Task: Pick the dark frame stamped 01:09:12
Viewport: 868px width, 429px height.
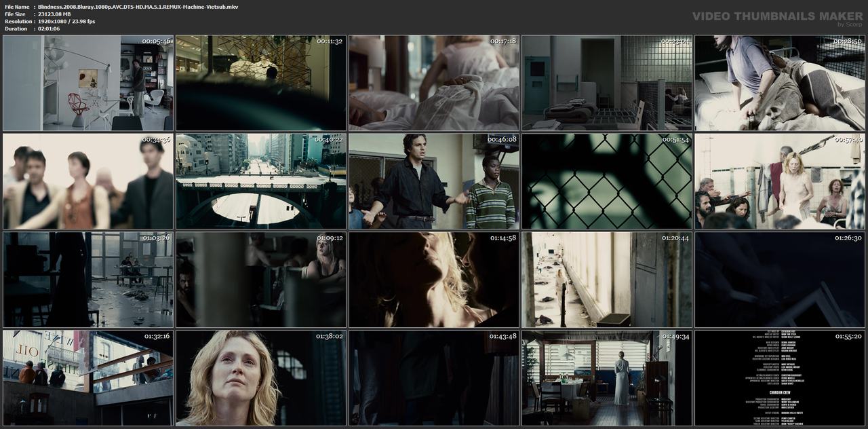Action: click(x=261, y=280)
